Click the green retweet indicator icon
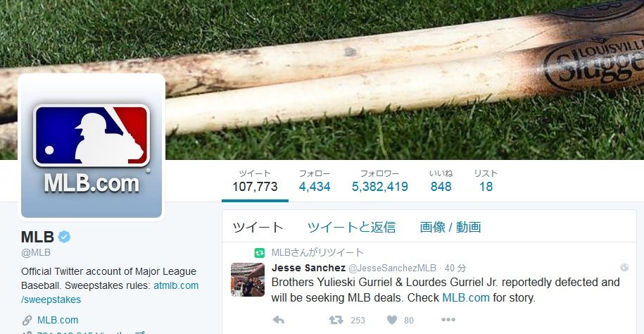 [x=259, y=252]
